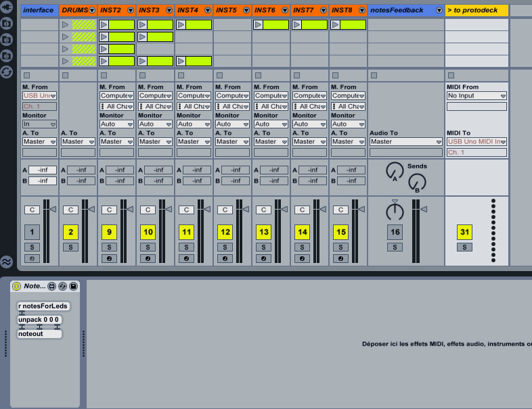The width and height of the screenshot is (532, 409).
Task: Open Max editor for the Note device
Action: (51, 287)
